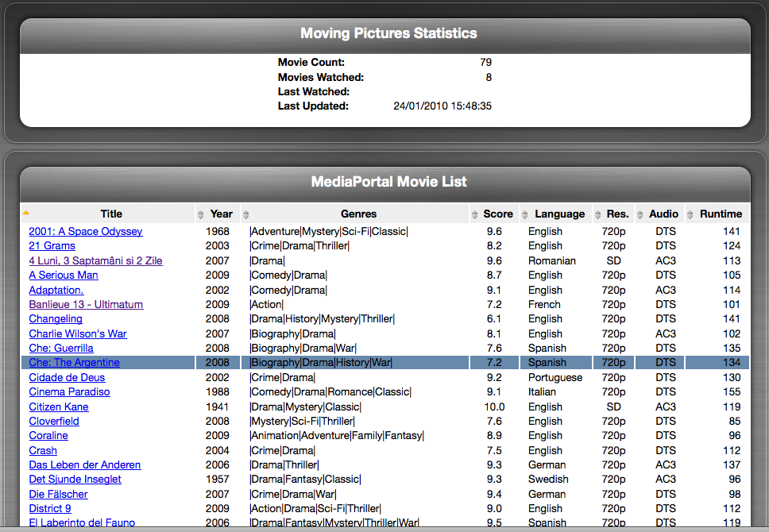Open the District 9 movie link
This screenshot has height=532, width=769.
50,509
